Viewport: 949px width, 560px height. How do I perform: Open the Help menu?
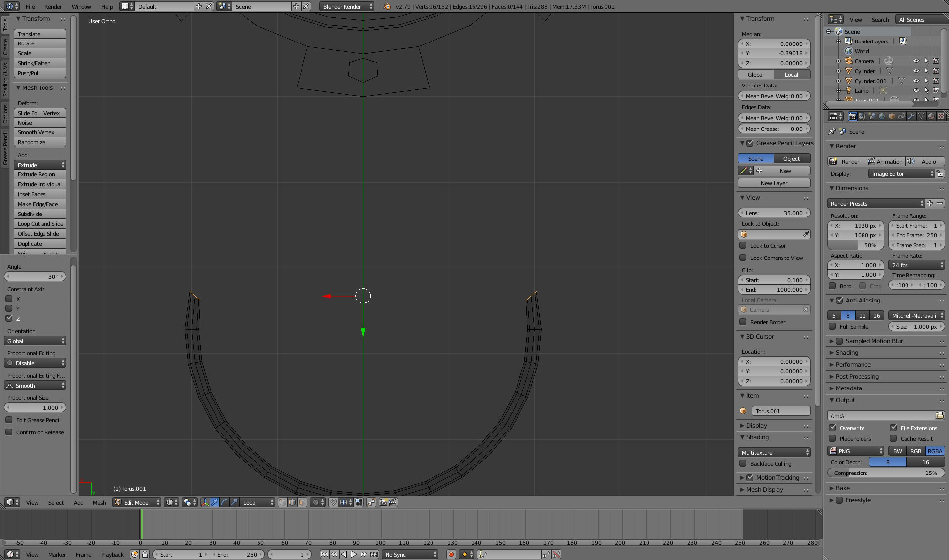[107, 6]
